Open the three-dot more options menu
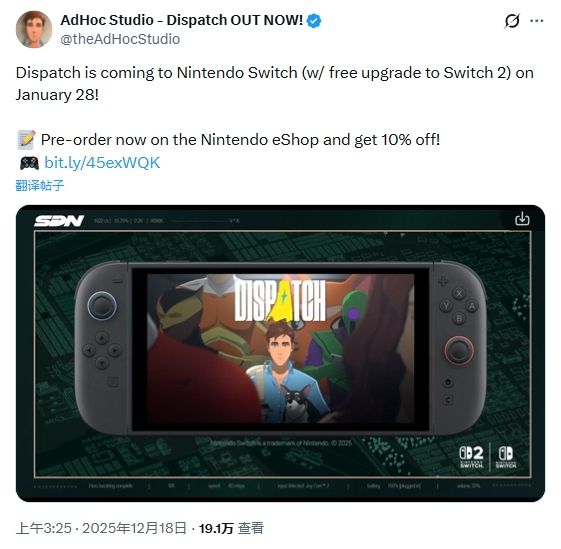 click(x=537, y=21)
